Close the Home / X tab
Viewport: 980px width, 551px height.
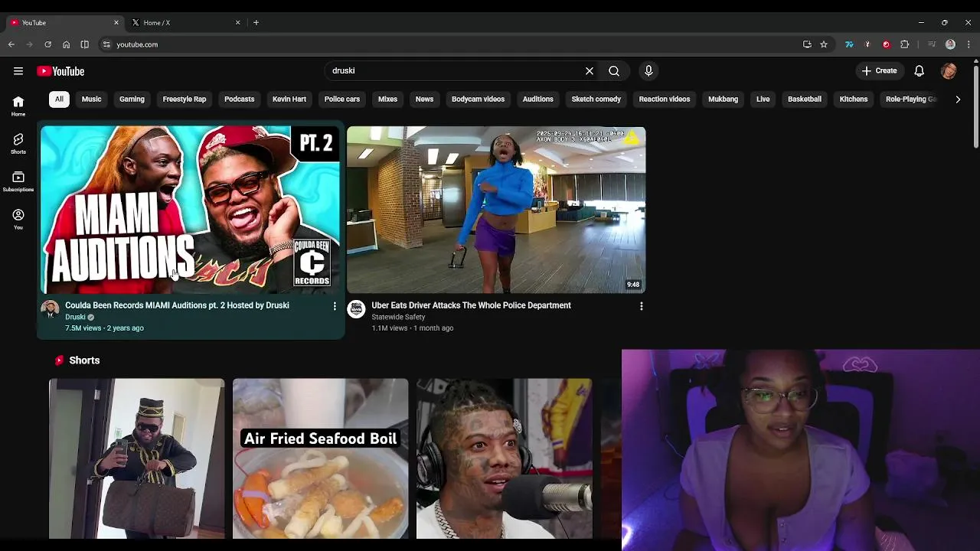coord(237,23)
